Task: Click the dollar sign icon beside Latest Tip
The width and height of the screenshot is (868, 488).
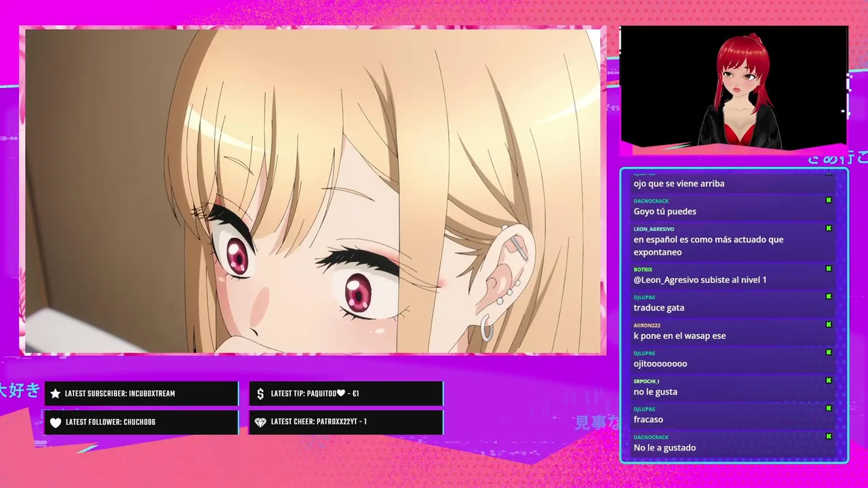Action: click(260, 394)
